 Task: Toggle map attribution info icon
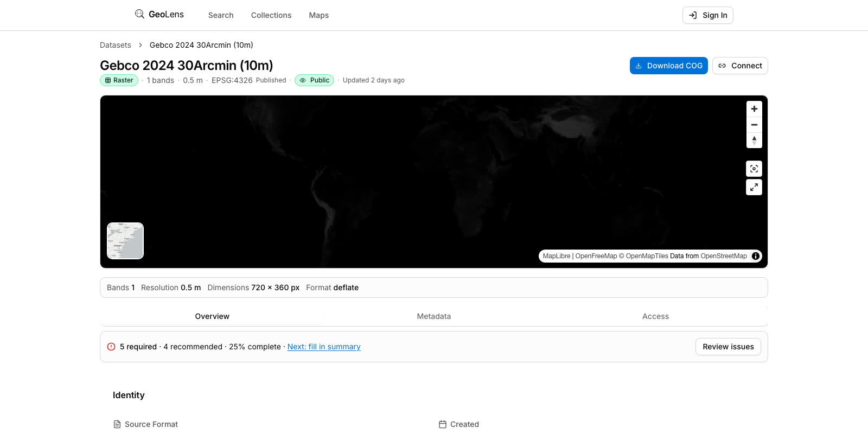coord(755,256)
